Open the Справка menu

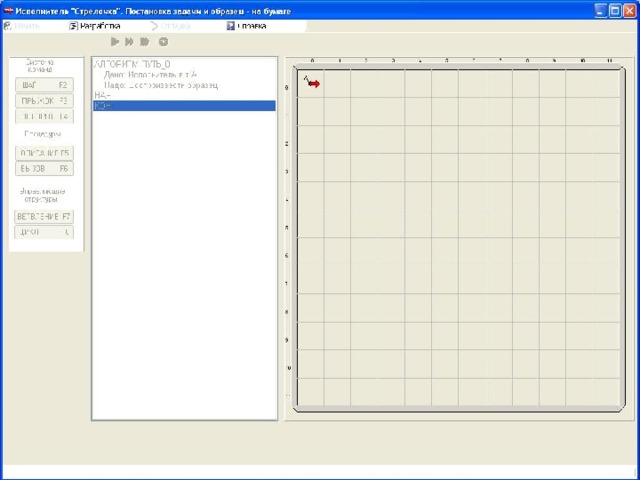click(x=247, y=26)
